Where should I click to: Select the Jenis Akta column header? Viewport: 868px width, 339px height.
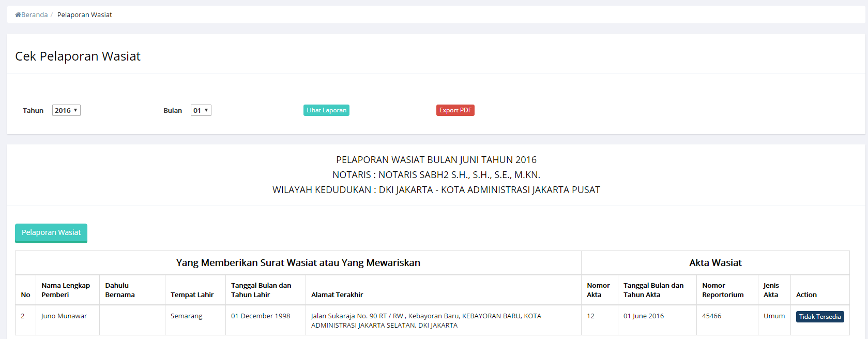point(771,290)
